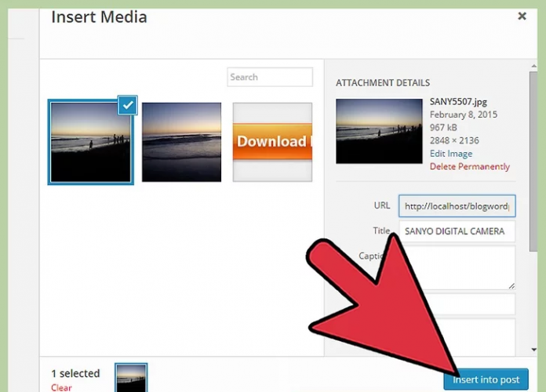Uncheck the selected image's blue checkmark
The image size is (546, 392).
(128, 106)
